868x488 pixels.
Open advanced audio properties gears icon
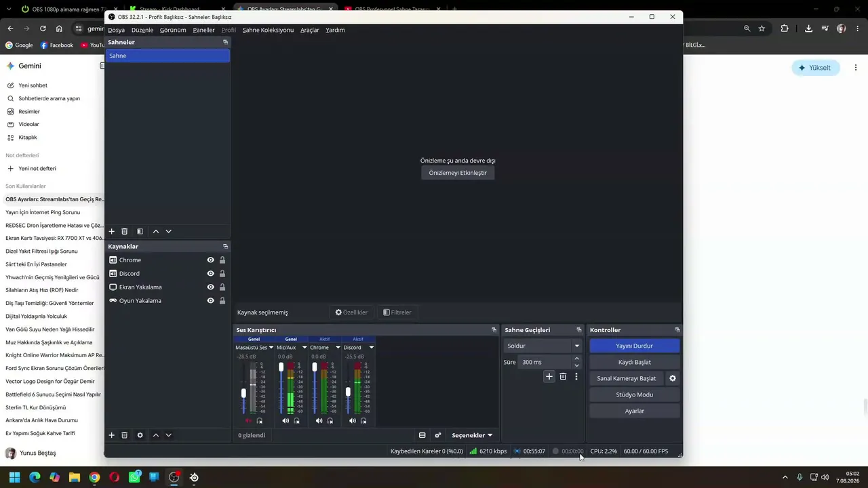(x=438, y=435)
